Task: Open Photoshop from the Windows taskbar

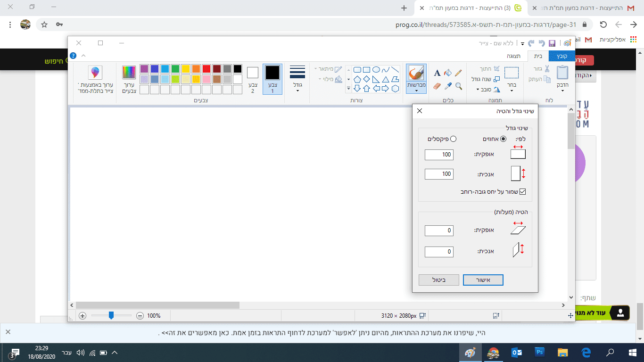Action: click(x=540, y=352)
